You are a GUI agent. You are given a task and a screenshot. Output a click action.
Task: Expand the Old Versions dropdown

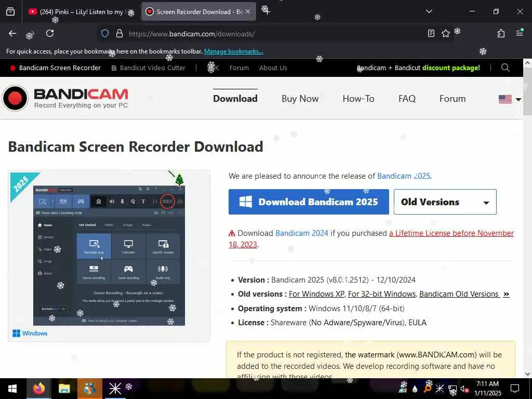[x=445, y=202]
